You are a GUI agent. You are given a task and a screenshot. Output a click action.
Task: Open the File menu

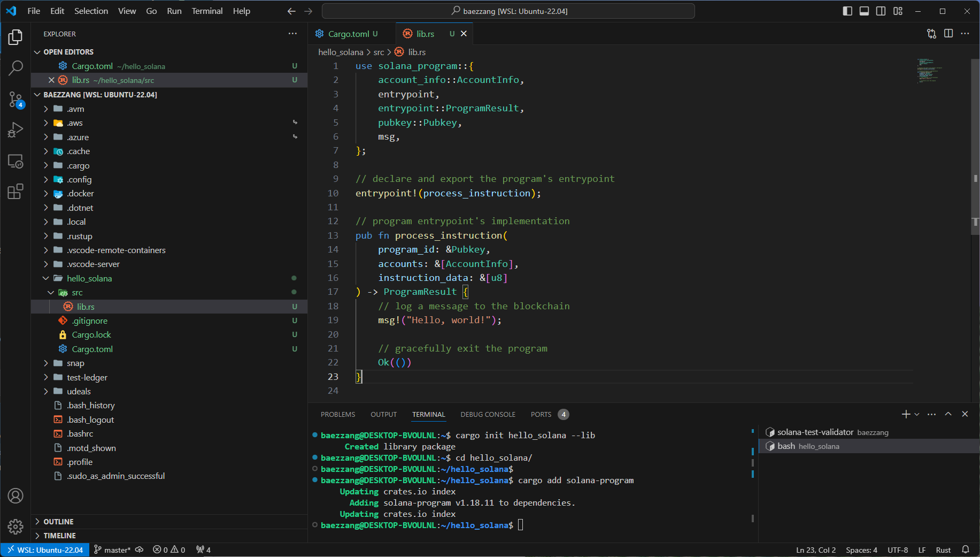pyautogui.click(x=34, y=11)
